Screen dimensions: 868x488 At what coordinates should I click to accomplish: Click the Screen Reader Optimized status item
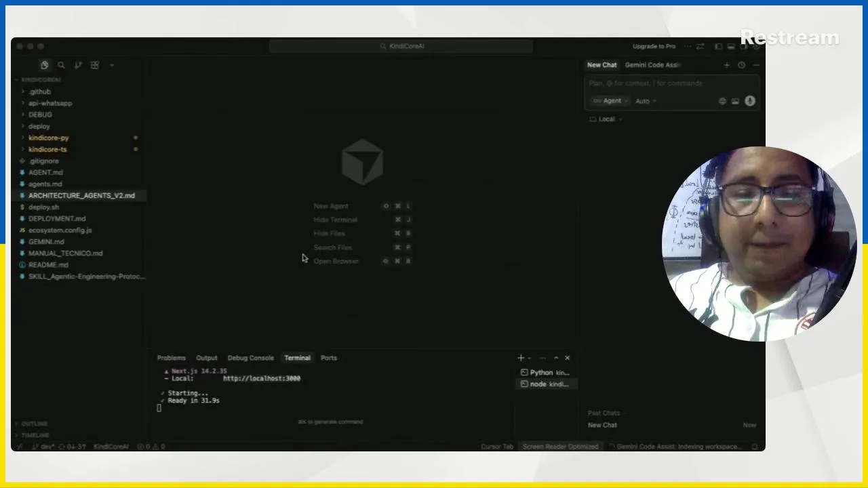[x=561, y=447]
